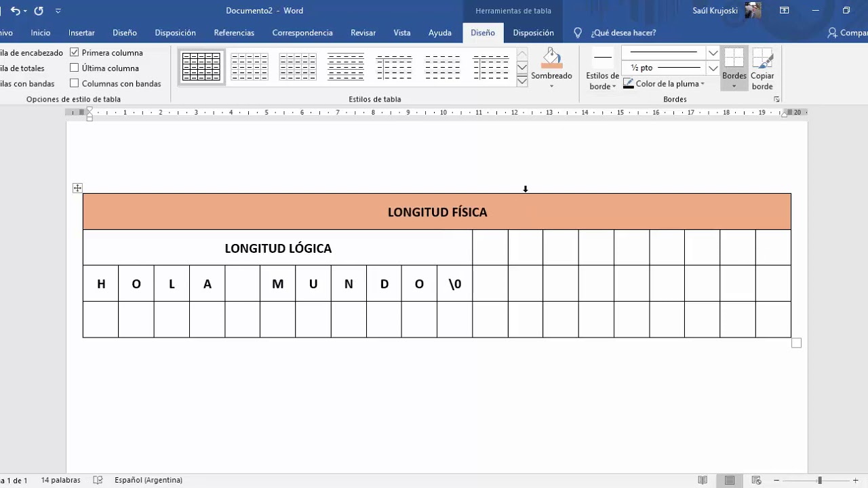Switch to the Insertar tab

pyautogui.click(x=81, y=33)
